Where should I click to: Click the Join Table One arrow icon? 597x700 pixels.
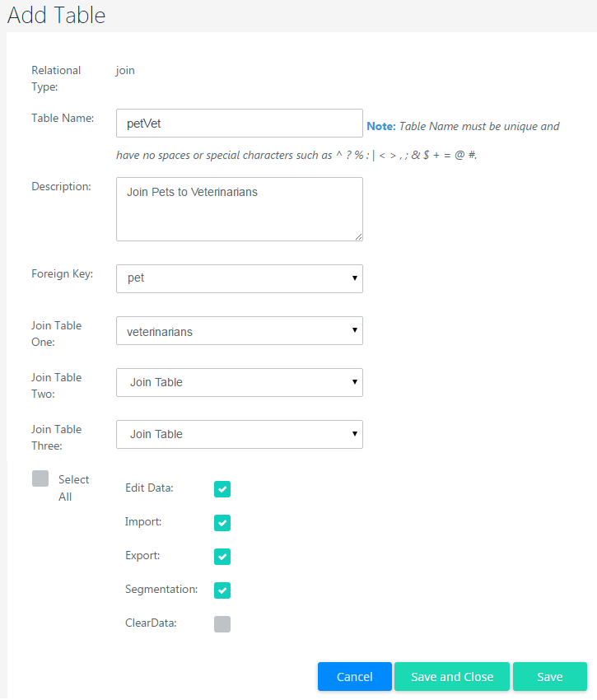[x=354, y=330]
